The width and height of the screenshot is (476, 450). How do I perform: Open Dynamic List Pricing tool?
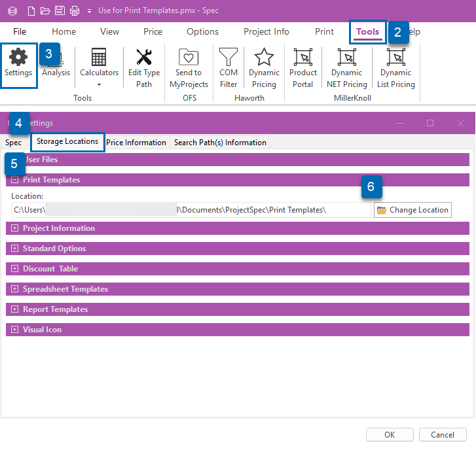[396, 68]
